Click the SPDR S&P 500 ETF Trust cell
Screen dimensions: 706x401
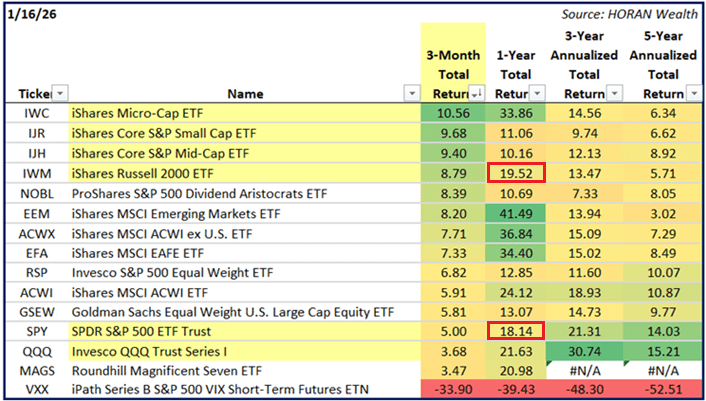click(244, 332)
